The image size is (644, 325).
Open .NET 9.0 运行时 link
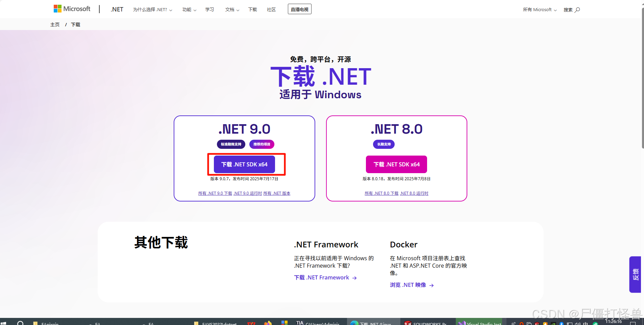pyautogui.click(x=248, y=193)
